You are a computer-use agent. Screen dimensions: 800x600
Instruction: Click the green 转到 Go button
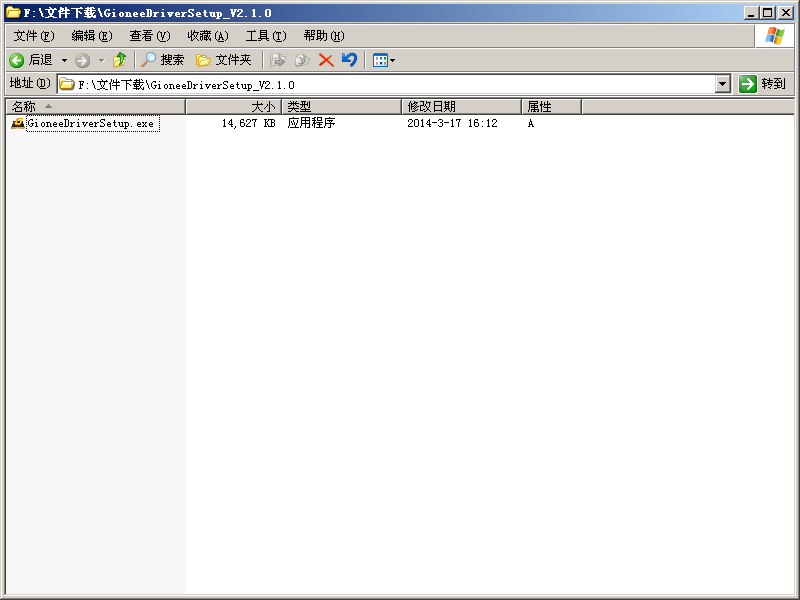click(x=763, y=84)
